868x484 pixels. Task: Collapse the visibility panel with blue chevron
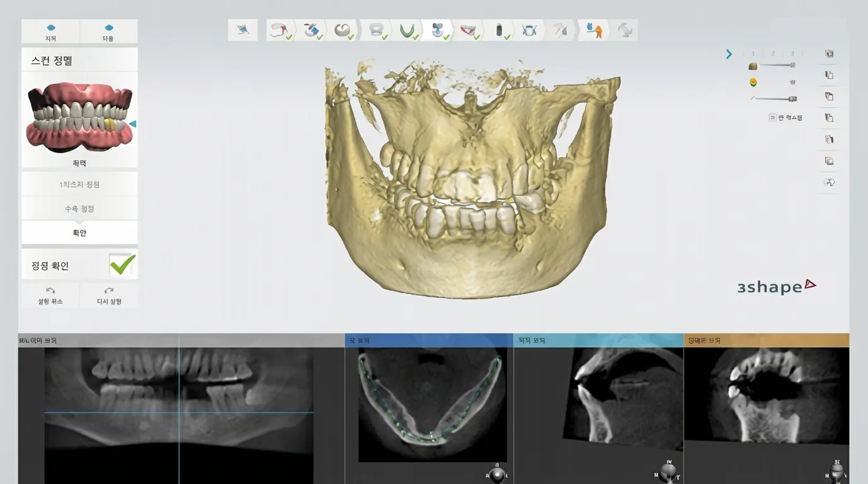tap(729, 54)
